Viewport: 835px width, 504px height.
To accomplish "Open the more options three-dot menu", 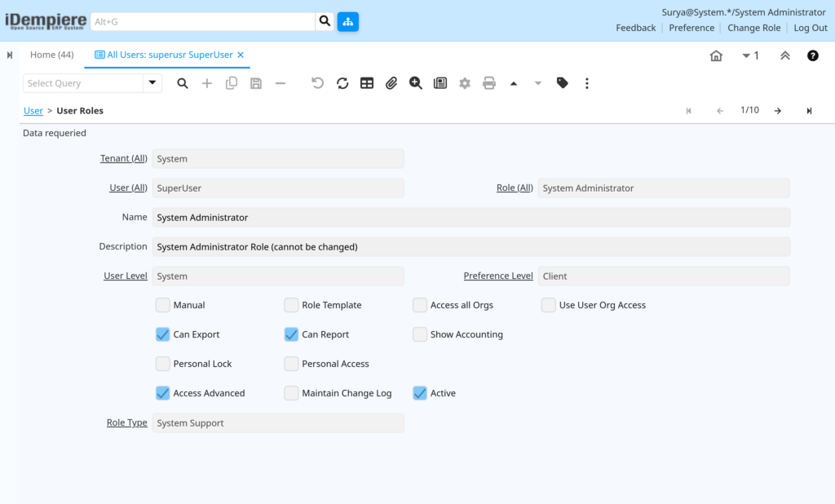I will click(587, 83).
